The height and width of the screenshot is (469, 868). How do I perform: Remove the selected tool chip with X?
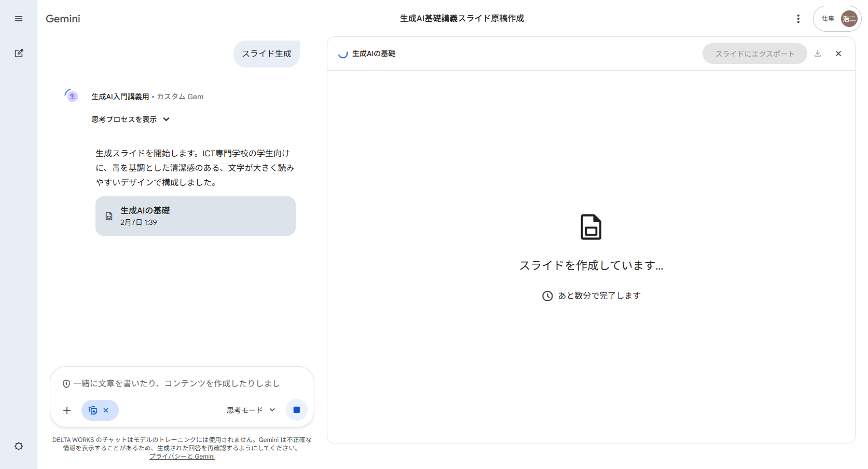pos(106,410)
